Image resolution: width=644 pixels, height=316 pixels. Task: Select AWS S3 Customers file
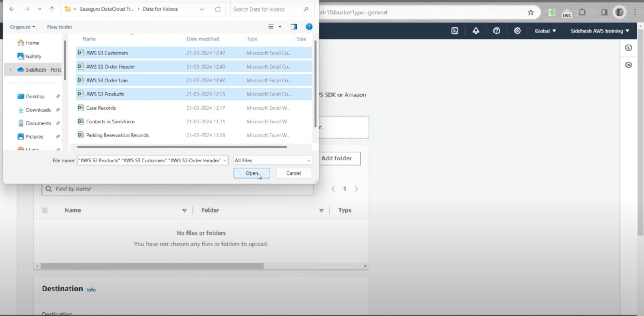click(x=194, y=53)
